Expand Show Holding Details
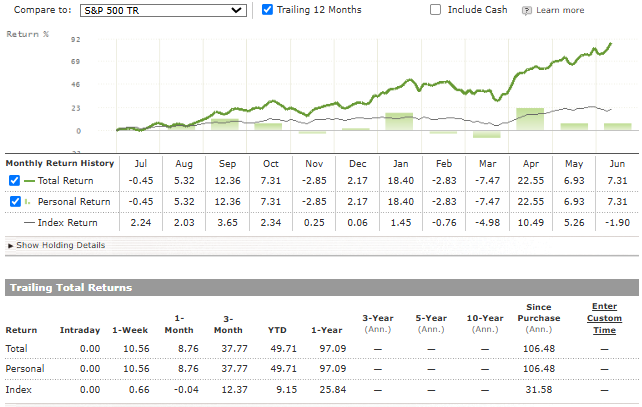642x407 pixels. (57, 245)
